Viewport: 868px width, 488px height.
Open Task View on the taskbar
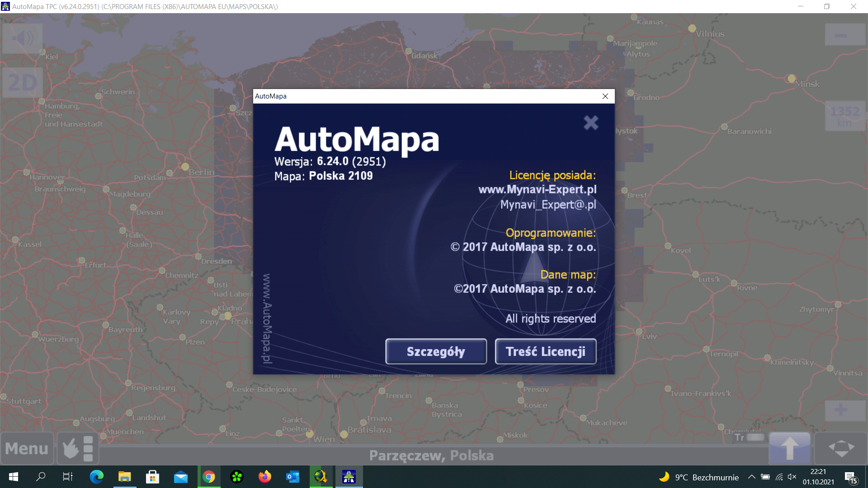(x=68, y=477)
